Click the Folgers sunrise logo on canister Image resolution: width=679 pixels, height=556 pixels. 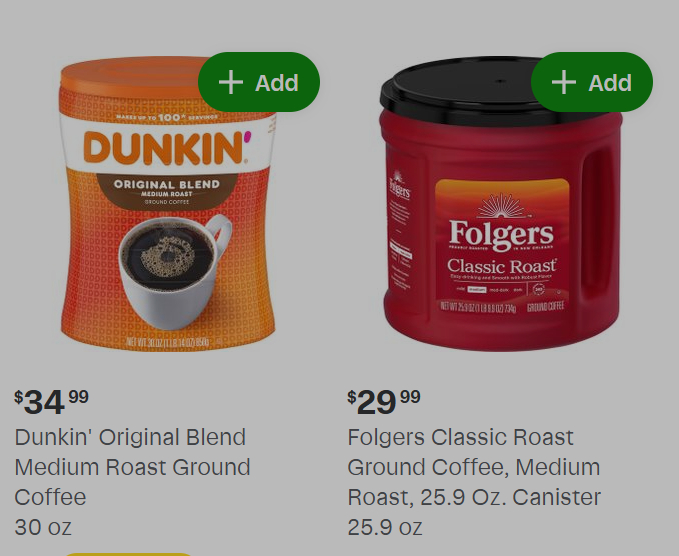click(x=501, y=223)
